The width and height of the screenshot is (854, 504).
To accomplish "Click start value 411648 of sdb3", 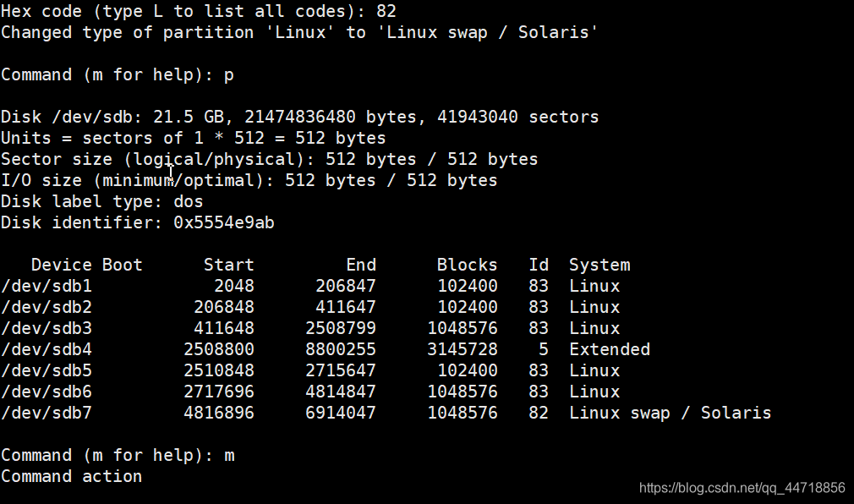I will [x=224, y=329].
